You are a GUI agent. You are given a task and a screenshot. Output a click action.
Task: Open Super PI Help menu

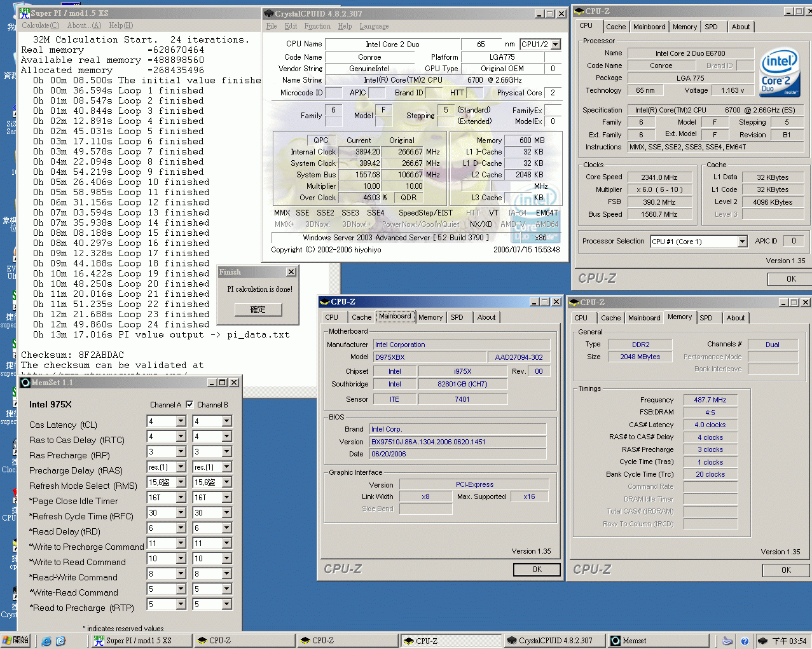pyautogui.click(x=121, y=25)
